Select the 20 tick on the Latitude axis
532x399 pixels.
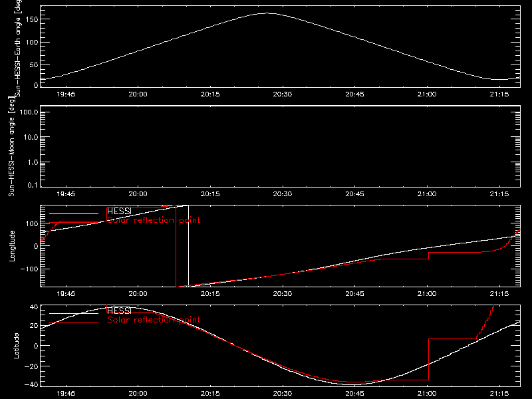(x=34, y=326)
